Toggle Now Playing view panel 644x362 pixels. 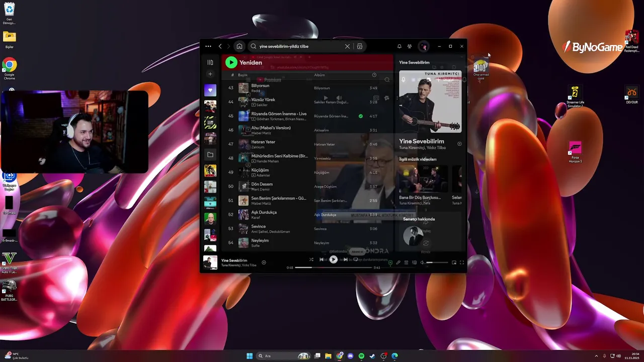click(390, 262)
